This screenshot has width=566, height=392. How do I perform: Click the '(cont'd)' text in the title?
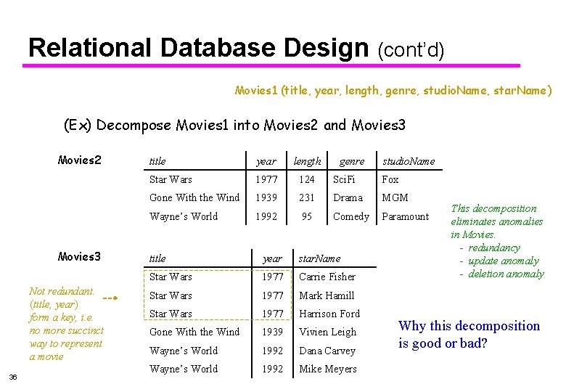coord(411,50)
